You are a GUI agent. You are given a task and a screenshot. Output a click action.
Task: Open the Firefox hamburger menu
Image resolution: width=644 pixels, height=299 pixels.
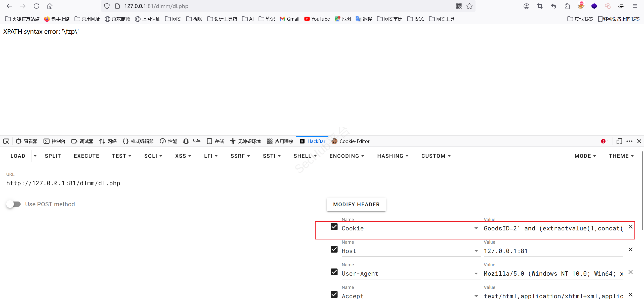635,6
